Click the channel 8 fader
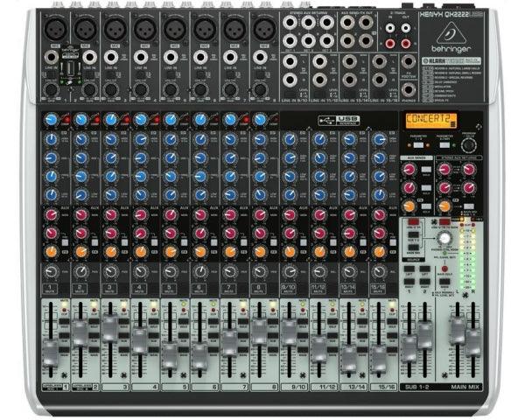The width and height of the screenshot is (525, 420). click(x=259, y=332)
